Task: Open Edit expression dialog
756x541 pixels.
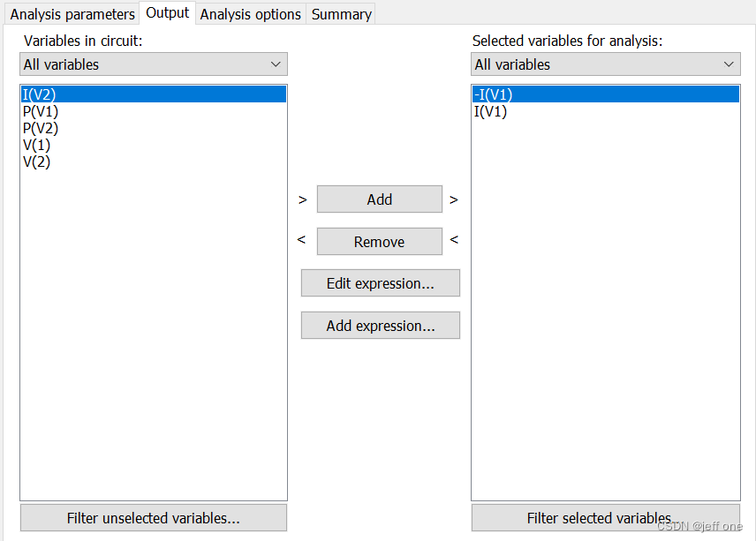Action: 380,283
